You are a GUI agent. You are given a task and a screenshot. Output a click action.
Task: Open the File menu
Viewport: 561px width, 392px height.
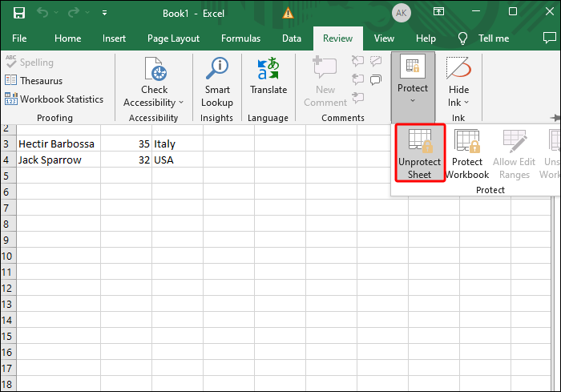[x=19, y=38]
